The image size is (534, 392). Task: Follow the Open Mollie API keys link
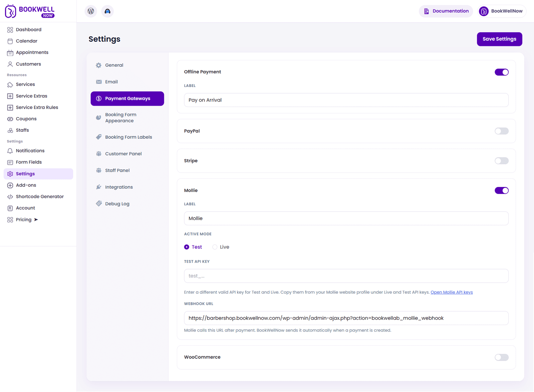click(452, 292)
